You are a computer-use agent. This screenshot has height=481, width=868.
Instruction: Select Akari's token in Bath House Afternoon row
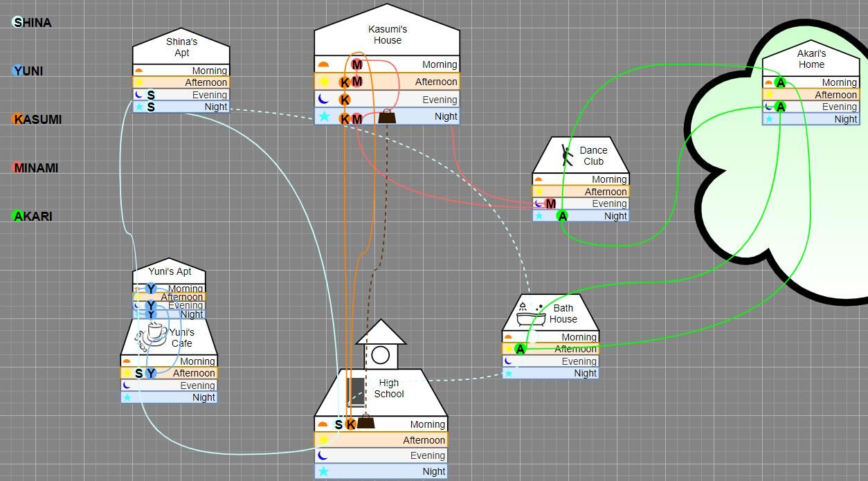[x=521, y=349]
